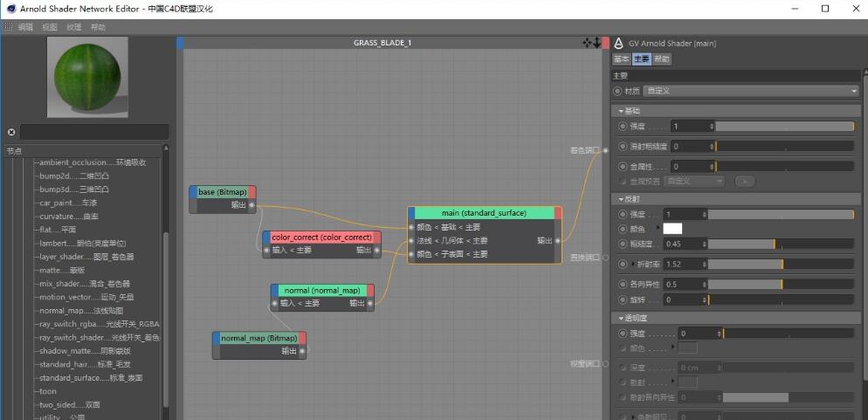Screen dimensions: 868x420
Task: Click the blue square on color_correct node
Action: click(266, 238)
